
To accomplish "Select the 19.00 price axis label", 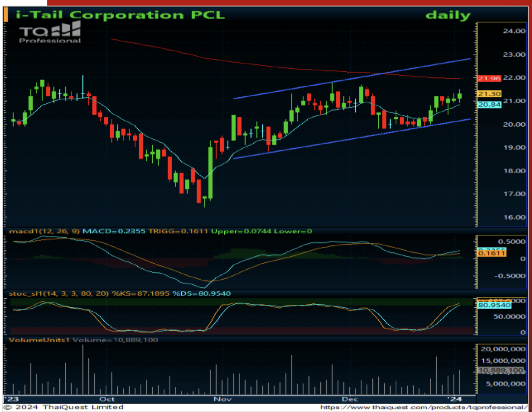I will 514,147.
